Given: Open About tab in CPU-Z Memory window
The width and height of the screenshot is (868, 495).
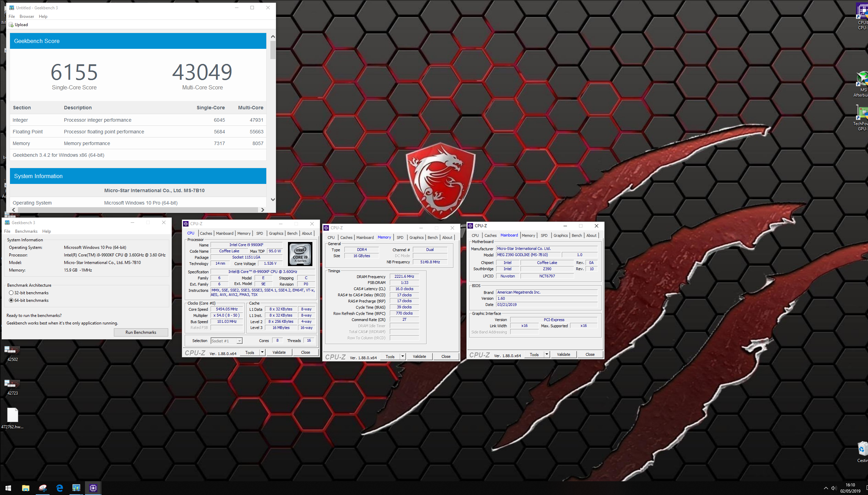Looking at the screenshot, I should point(447,238).
